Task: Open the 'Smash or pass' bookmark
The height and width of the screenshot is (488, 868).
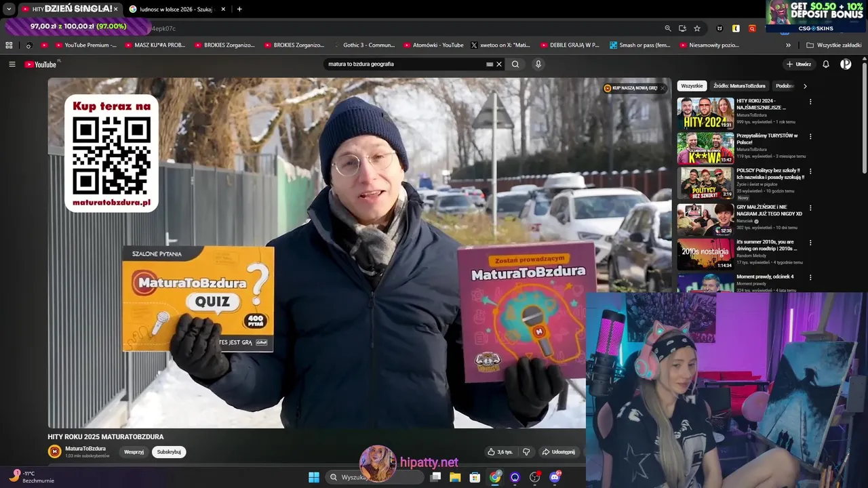Action: coord(640,45)
